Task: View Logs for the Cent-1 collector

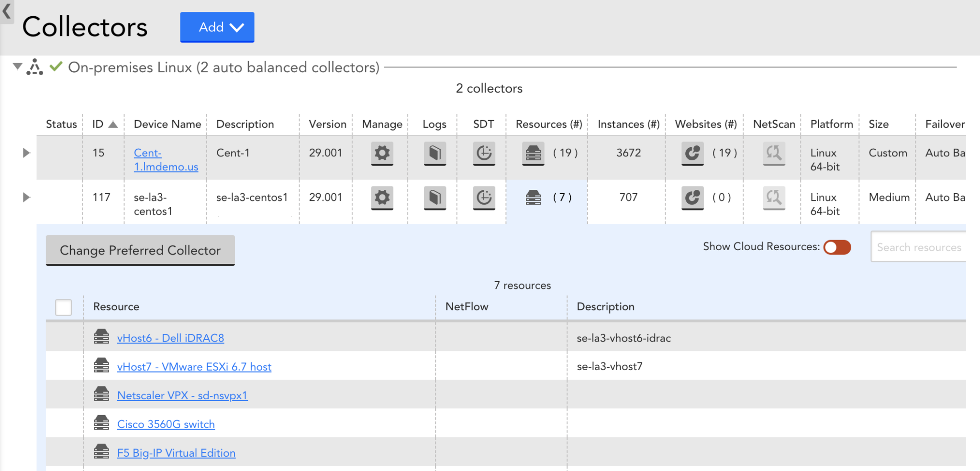Action: pyautogui.click(x=434, y=154)
